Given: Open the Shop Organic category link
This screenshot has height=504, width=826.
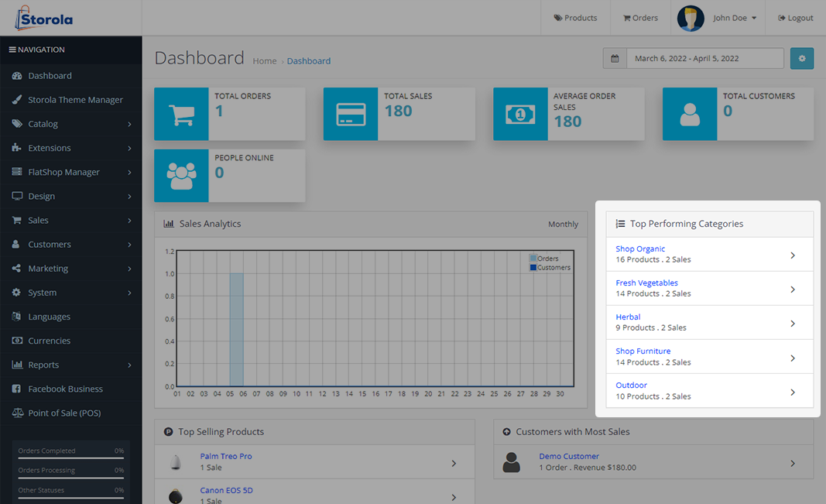Looking at the screenshot, I should (x=640, y=249).
